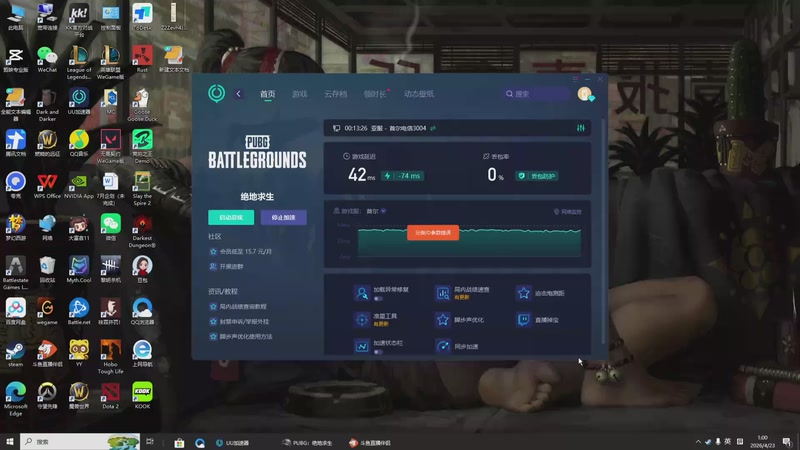Click the green launch game button
This screenshot has height=450, width=800.
click(231, 217)
